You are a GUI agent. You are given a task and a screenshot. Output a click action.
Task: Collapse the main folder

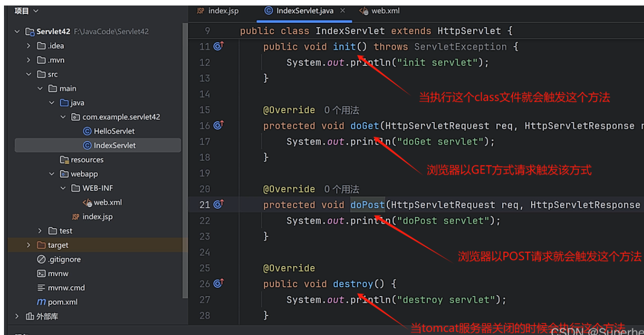[x=40, y=88]
